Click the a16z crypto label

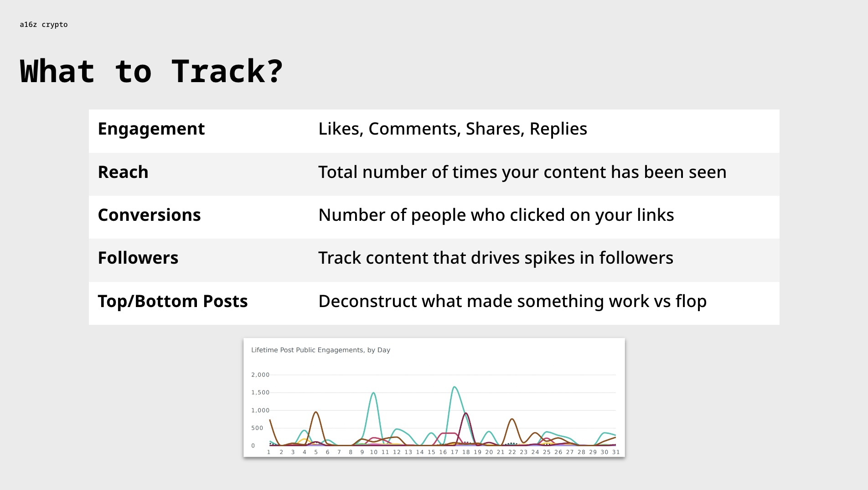pyautogui.click(x=44, y=25)
